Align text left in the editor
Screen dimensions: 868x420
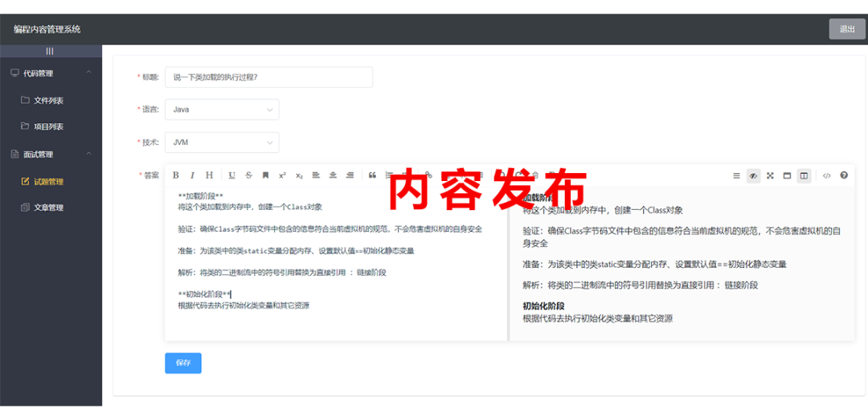click(316, 175)
